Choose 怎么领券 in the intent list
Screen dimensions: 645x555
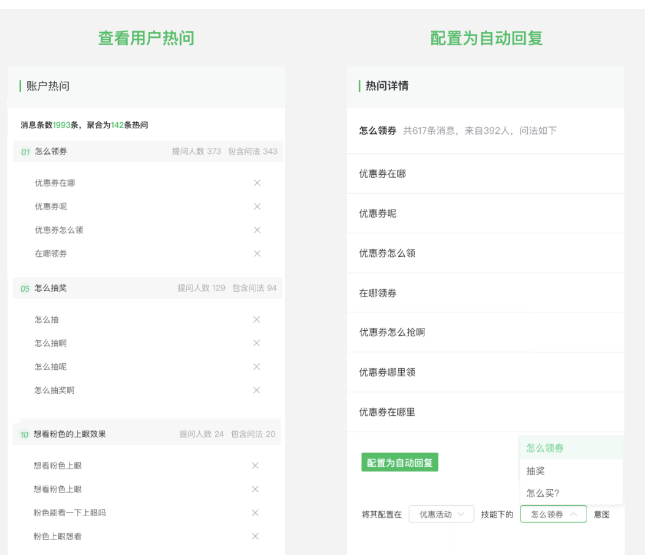[x=571, y=448]
